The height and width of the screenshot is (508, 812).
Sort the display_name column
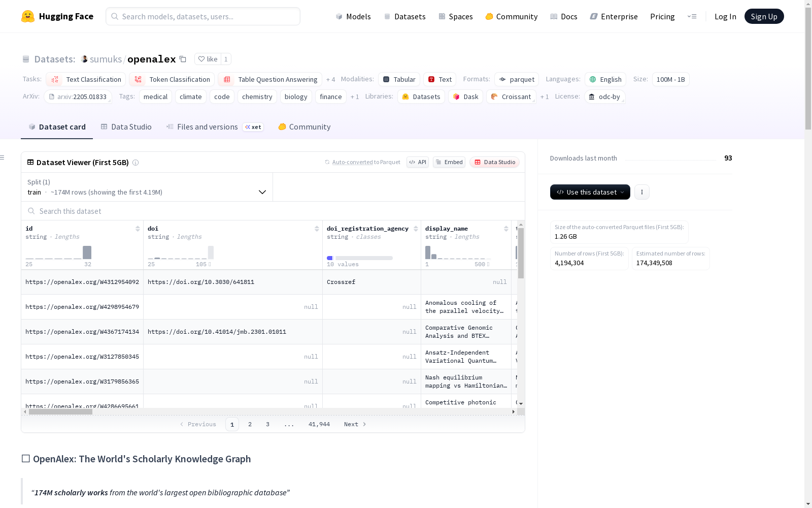click(x=506, y=229)
